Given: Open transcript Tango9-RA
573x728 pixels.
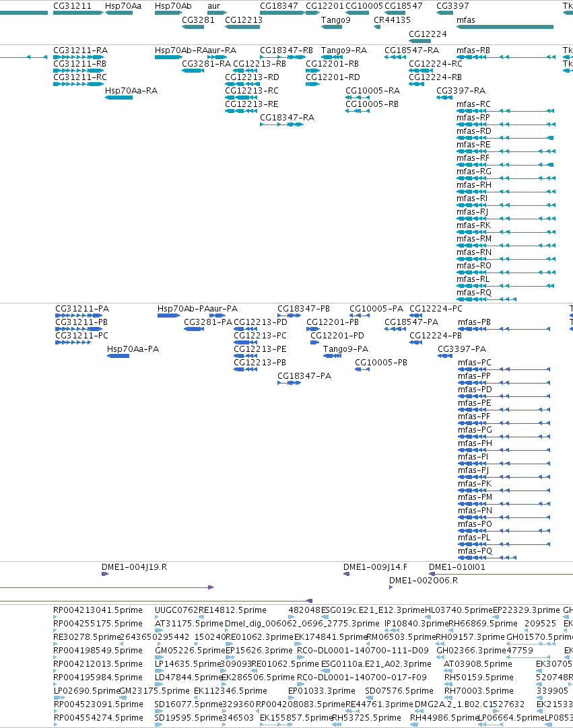Looking at the screenshot, I should click(331, 57).
